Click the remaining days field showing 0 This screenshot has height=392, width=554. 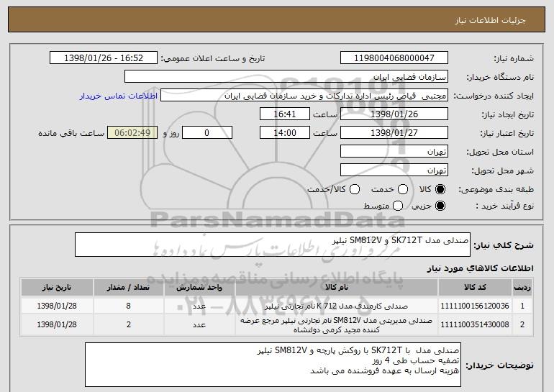(207, 132)
